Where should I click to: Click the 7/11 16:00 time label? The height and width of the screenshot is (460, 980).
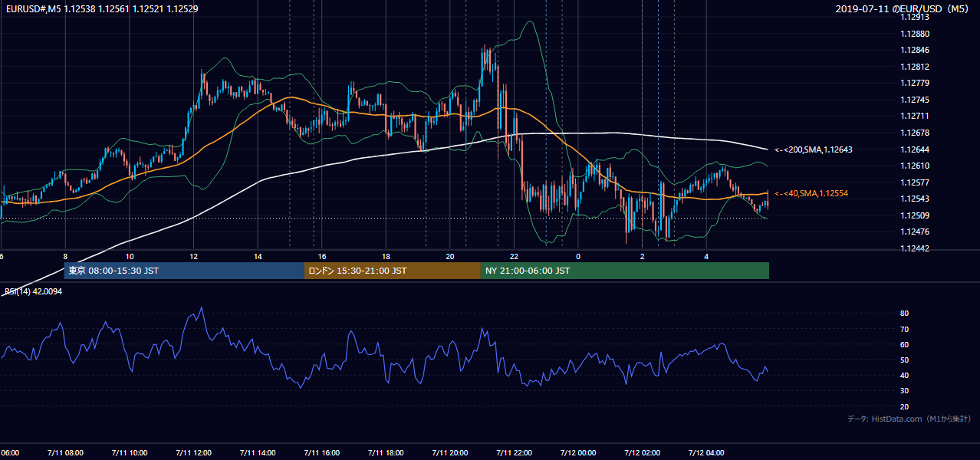point(322,453)
